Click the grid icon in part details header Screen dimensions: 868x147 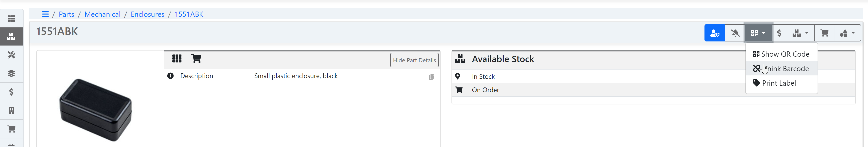(176, 58)
